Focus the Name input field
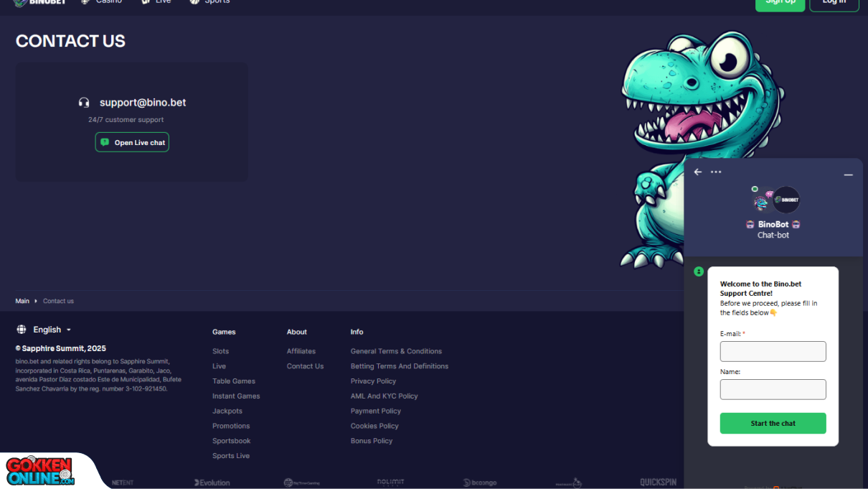The width and height of the screenshot is (868, 489). pyautogui.click(x=773, y=389)
